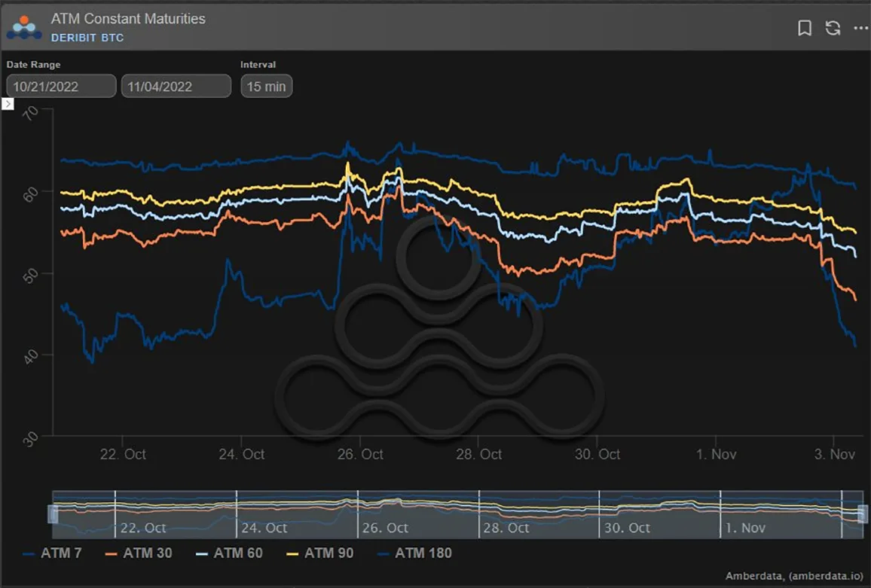
Task: Click the 28. Oct x-axis label
Action: 479,454
